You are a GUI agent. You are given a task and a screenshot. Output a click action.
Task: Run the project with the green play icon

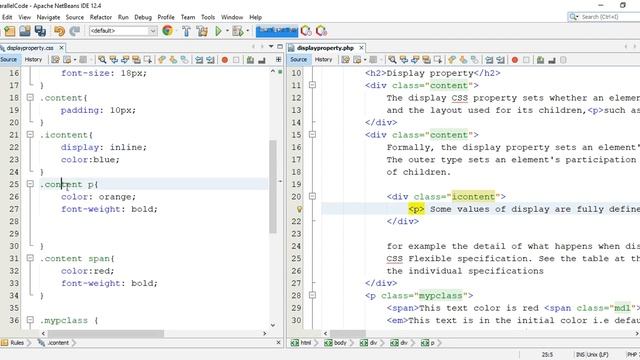click(218, 31)
